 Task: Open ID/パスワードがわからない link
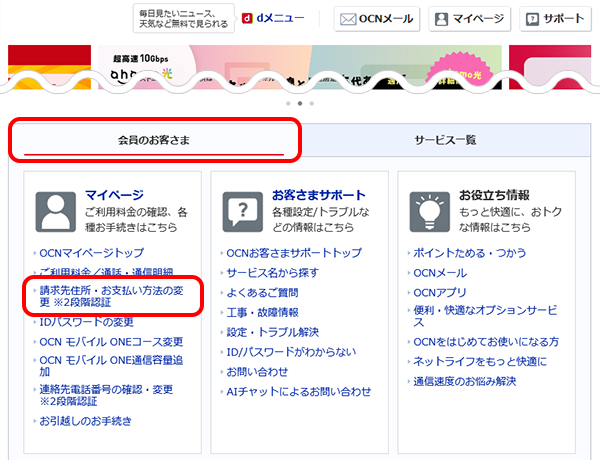coord(291,352)
